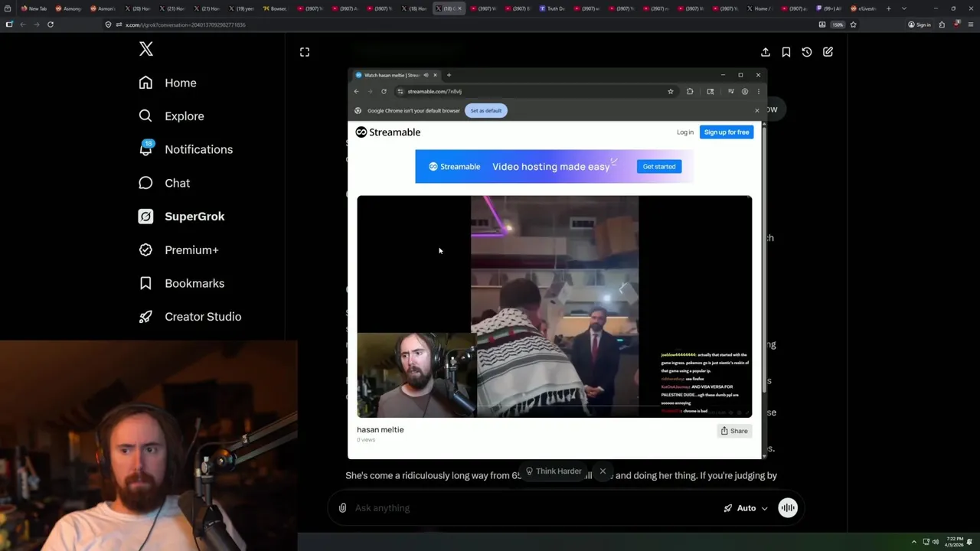This screenshot has width=980, height=551.
Task: Open Chrome extensions puzzle icon
Action: tap(690, 92)
